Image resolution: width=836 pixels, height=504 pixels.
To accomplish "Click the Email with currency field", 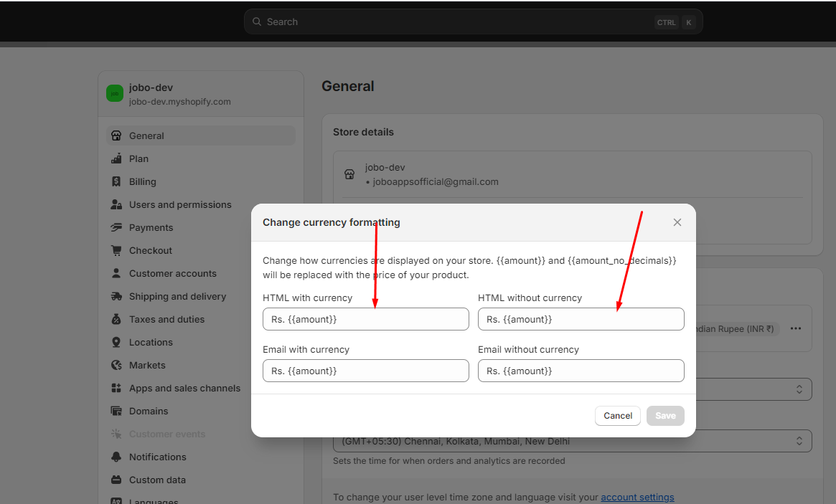I will coord(366,371).
